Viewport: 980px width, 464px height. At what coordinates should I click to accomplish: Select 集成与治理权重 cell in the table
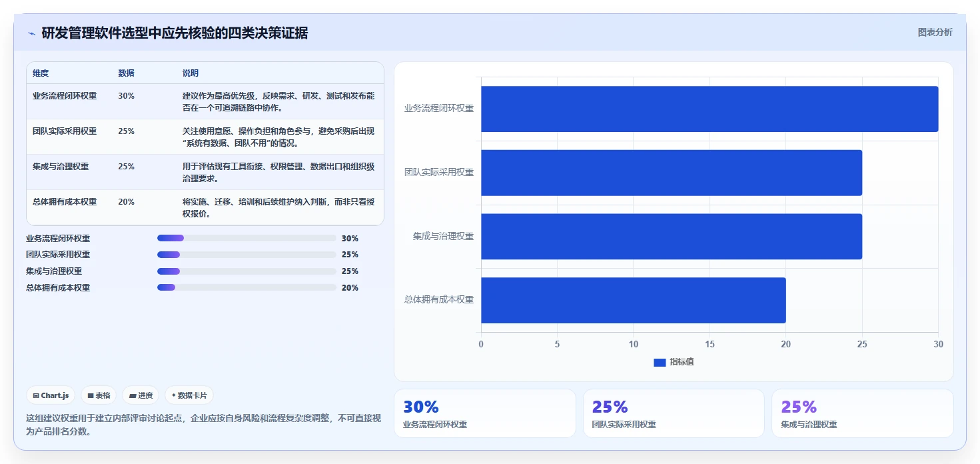tap(61, 167)
